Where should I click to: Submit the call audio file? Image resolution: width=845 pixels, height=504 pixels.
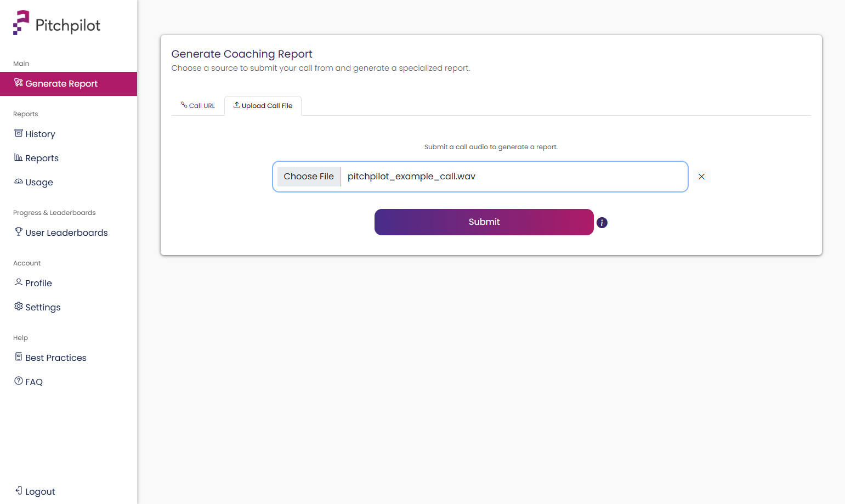click(x=484, y=222)
